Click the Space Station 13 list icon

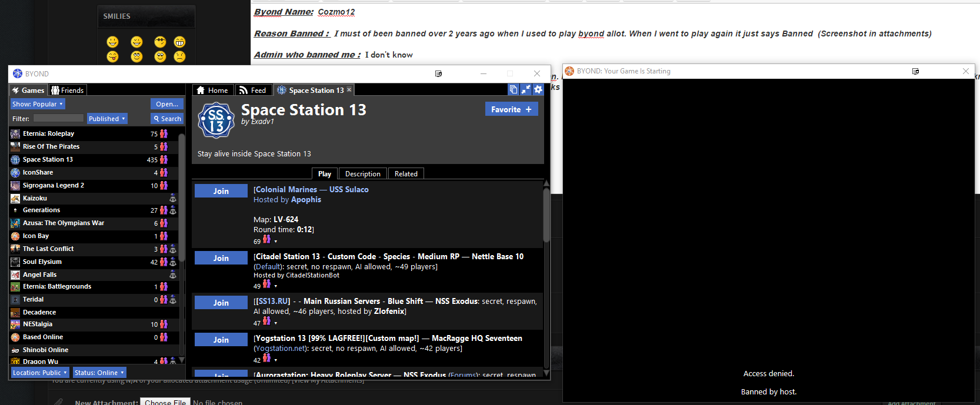pos(15,160)
